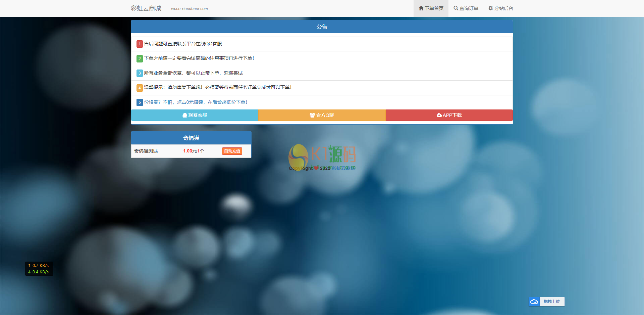Click the price 1.00元1个
Viewport: 644px width, 315px height.
(x=194, y=151)
